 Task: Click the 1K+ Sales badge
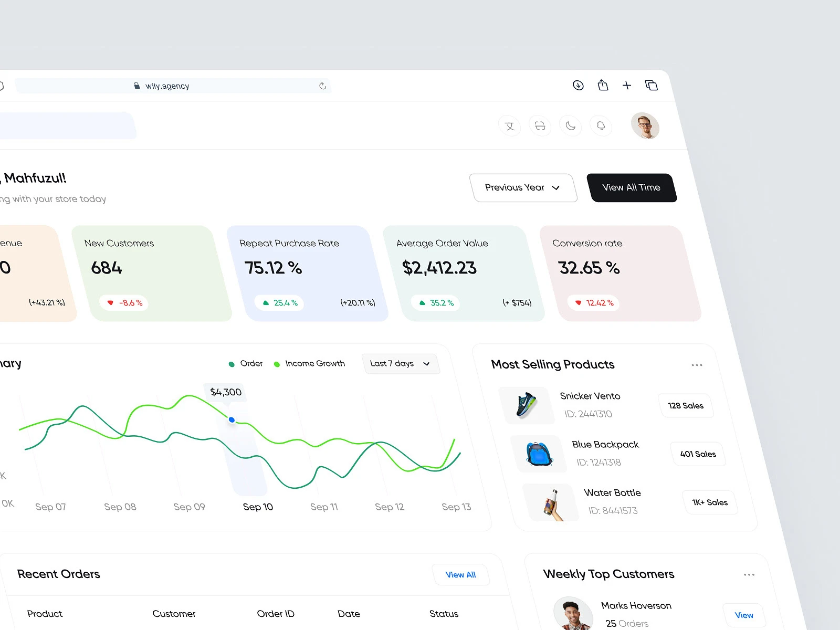pos(710,502)
